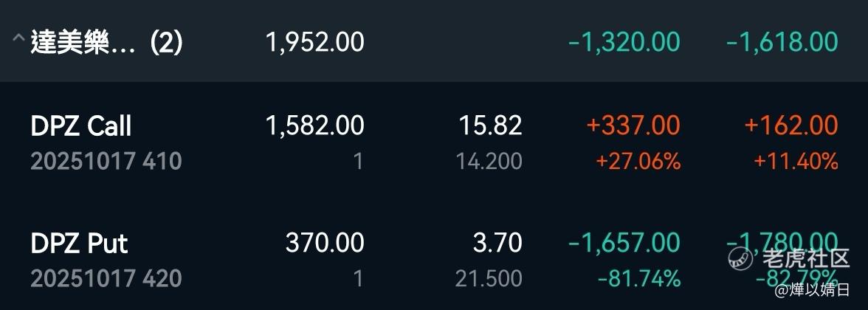Click the DPZ Put loss -1,657.00
The image size is (868, 310).
[624, 243]
